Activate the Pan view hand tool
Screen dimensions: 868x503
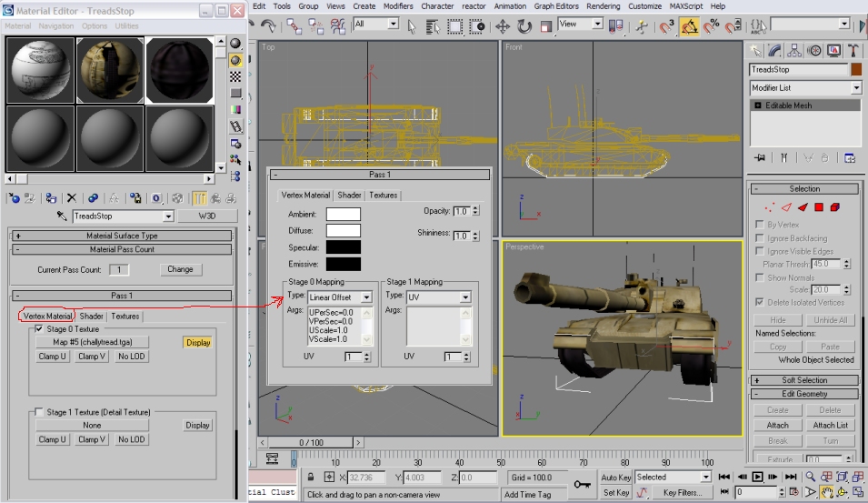click(827, 492)
